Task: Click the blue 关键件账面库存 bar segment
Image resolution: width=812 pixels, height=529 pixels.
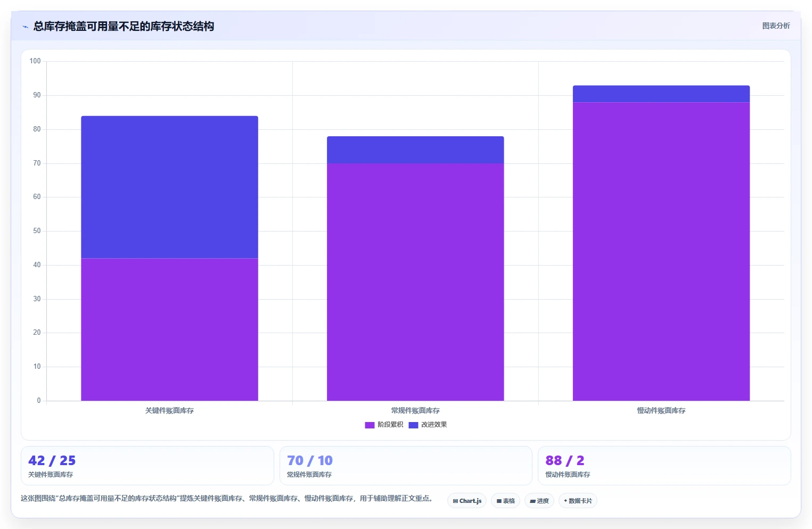Action: [169, 187]
